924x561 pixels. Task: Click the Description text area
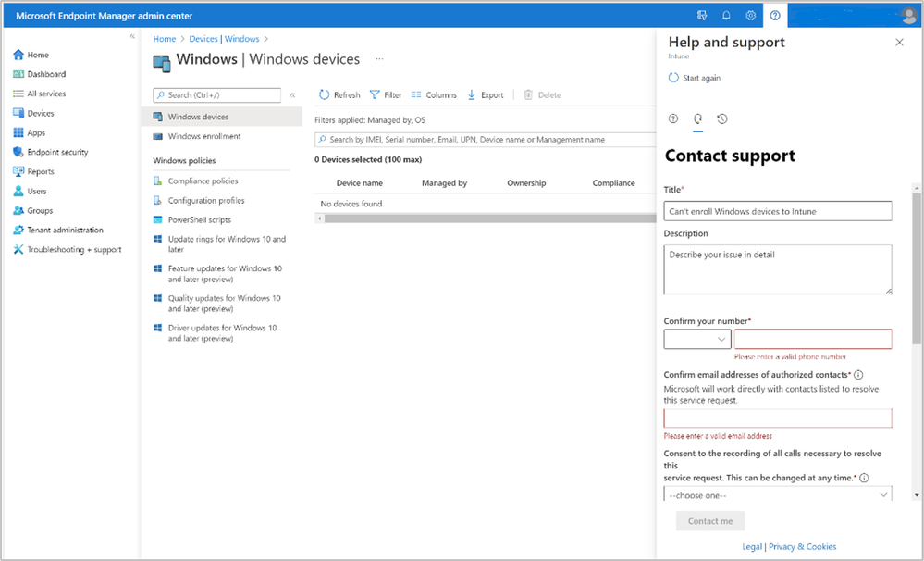777,269
